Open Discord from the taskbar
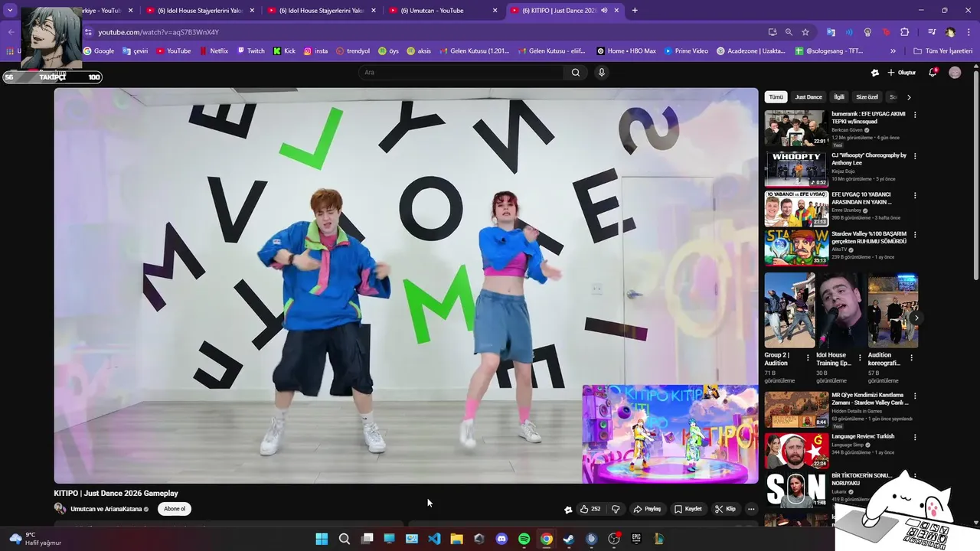Viewport: 980px width, 551px height. [x=501, y=539]
